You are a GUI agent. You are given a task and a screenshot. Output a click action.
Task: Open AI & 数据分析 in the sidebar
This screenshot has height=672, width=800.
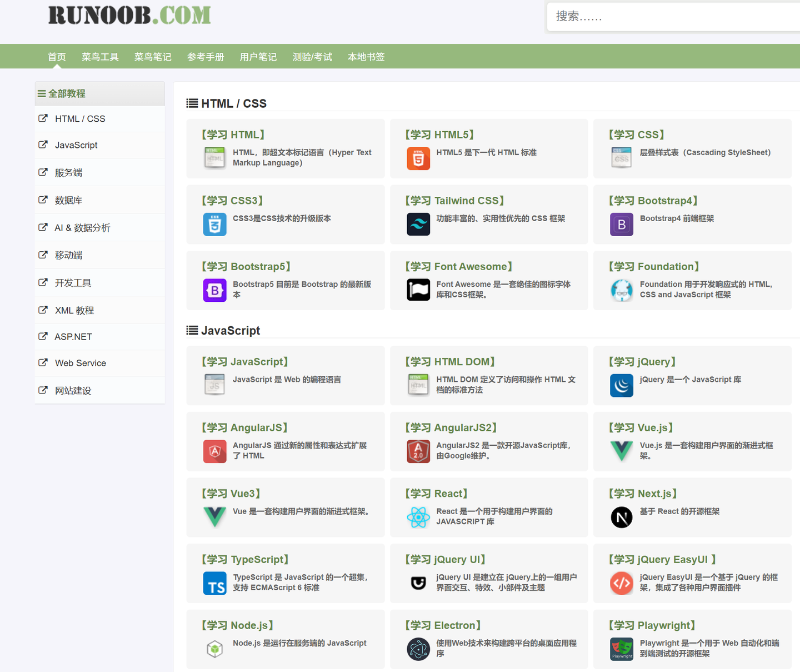pyautogui.click(x=100, y=227)
